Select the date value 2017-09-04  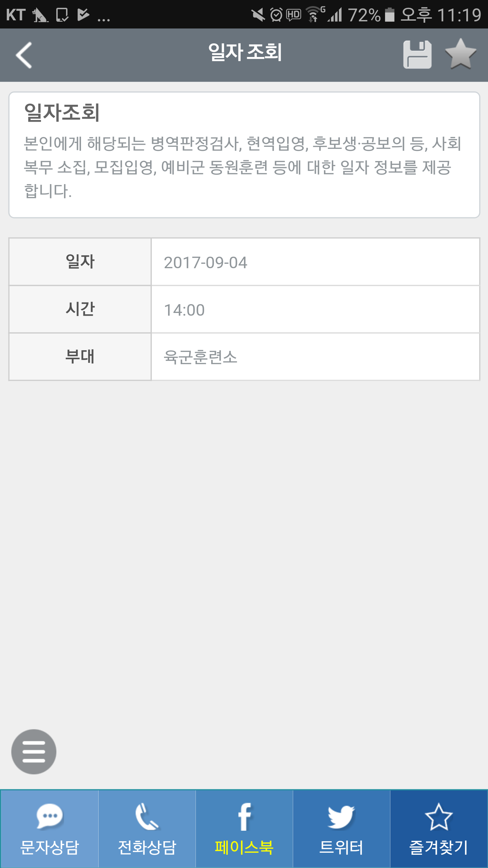[x=205, y=263]
